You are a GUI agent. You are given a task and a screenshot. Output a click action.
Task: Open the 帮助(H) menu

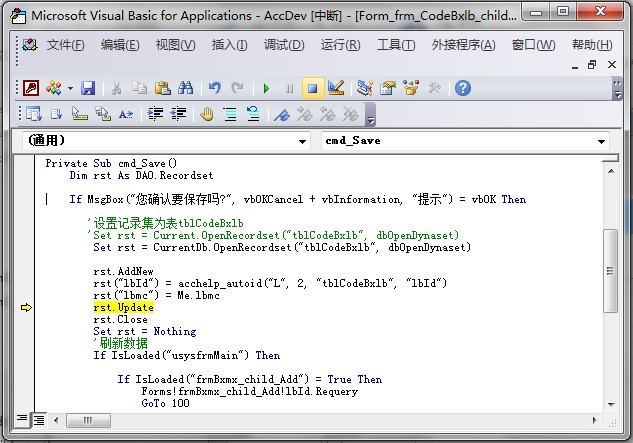tap(592, 45)
